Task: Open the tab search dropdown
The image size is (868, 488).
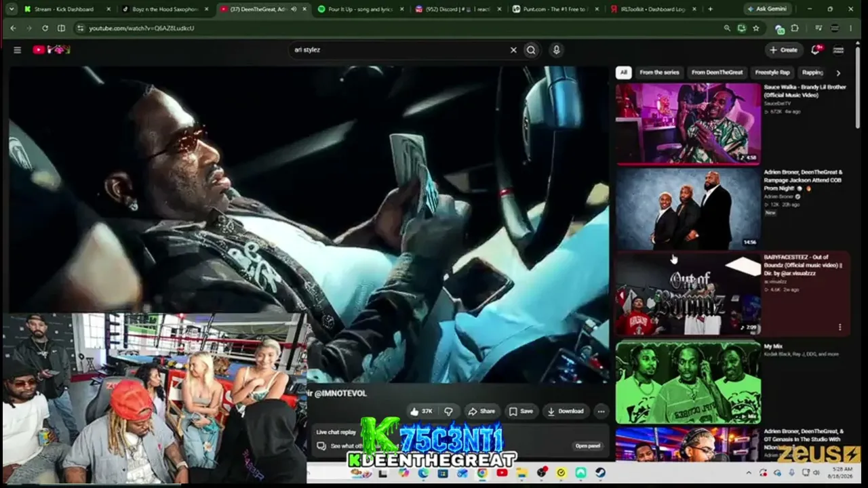Action: pyautogui.click(x=10, y=9)
